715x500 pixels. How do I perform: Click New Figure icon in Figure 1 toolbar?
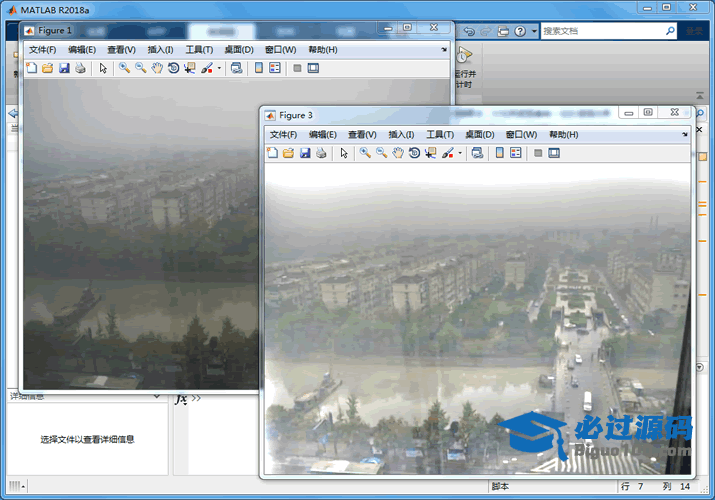pyautogui.click(x=31, y=68)
